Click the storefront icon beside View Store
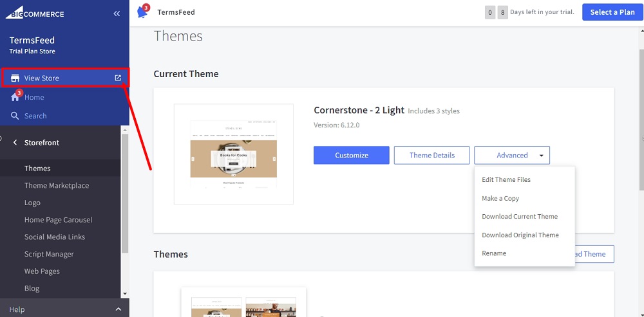The height and width of the screenshot is (317, 644). (x=15, y=78)
